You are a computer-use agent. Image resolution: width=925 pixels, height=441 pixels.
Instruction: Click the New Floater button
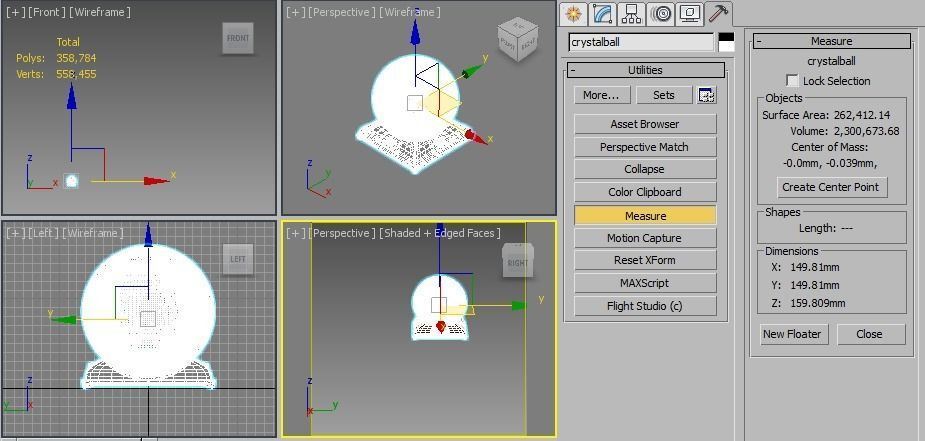pos(792,334)
